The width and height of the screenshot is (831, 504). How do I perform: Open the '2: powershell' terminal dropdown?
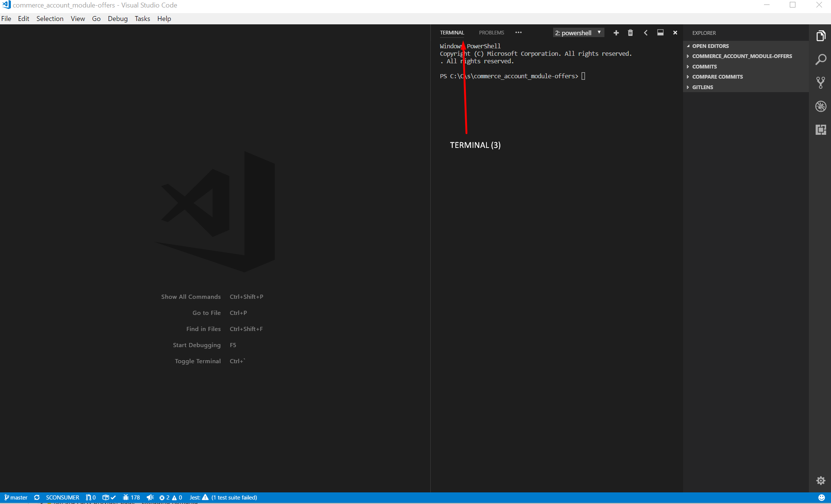point(578,33)
